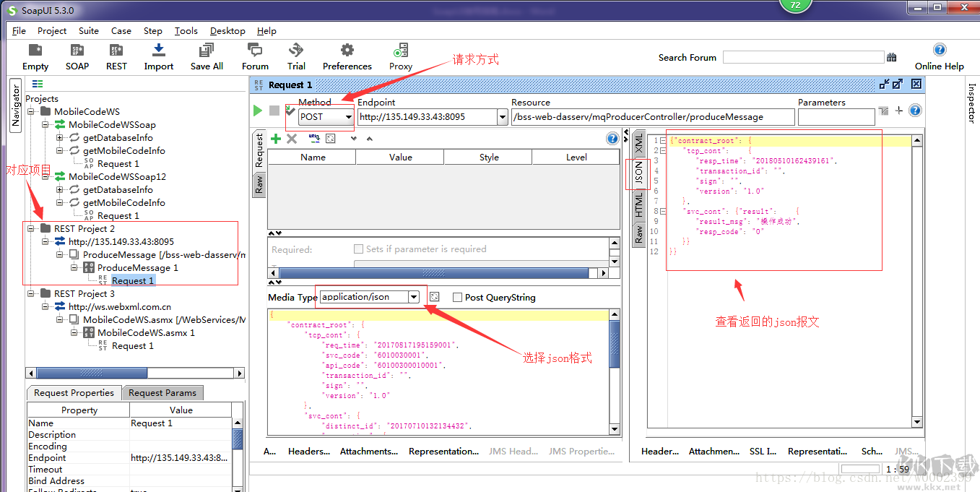Click the Online Help button
The height and width of the screenshot is (492, 980).
click(x=939, y=57)
